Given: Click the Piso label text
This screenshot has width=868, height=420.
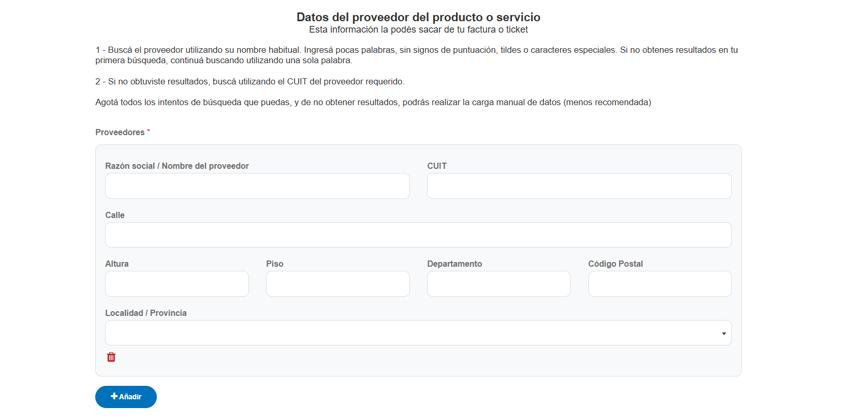Looking at the screenshot, I should pos(275,264).
